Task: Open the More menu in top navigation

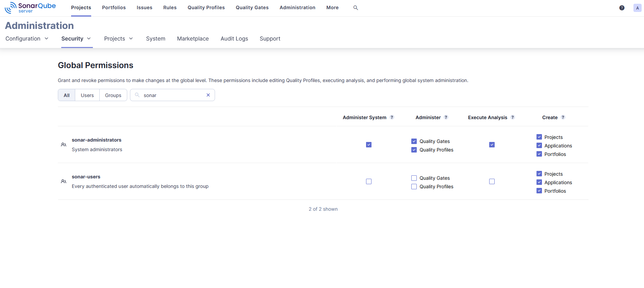Action: [x=332, y=7]
